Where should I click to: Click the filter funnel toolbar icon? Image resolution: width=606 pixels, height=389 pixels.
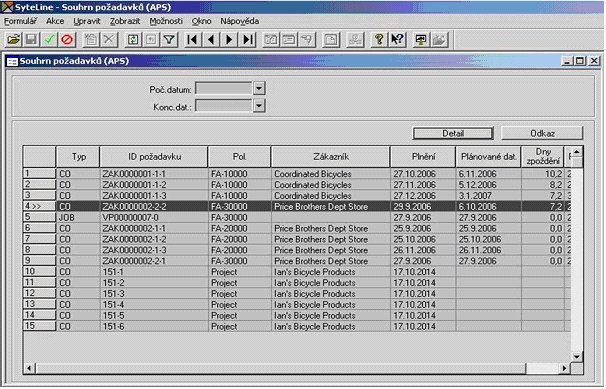click(169, 39)
